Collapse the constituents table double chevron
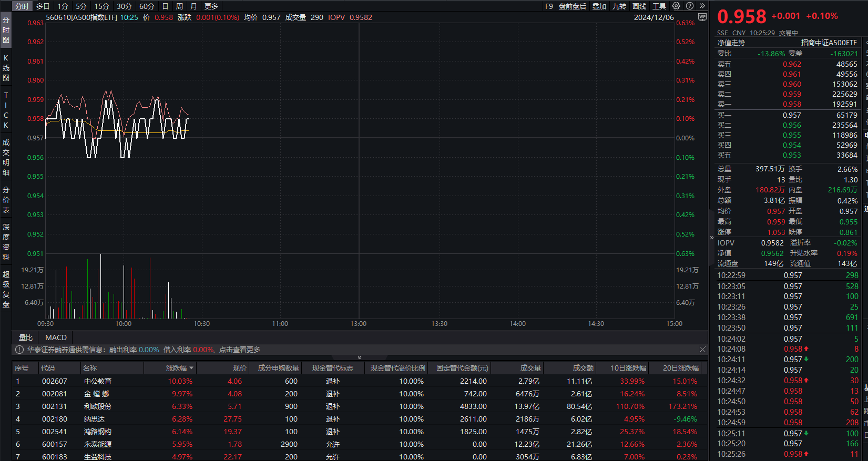The width and height of the screenshot is (868, 461). (360, 357)
